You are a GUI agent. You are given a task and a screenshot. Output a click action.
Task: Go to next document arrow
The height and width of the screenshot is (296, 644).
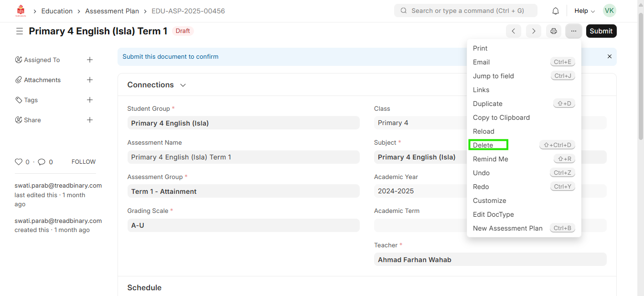[x=534, y=31]
